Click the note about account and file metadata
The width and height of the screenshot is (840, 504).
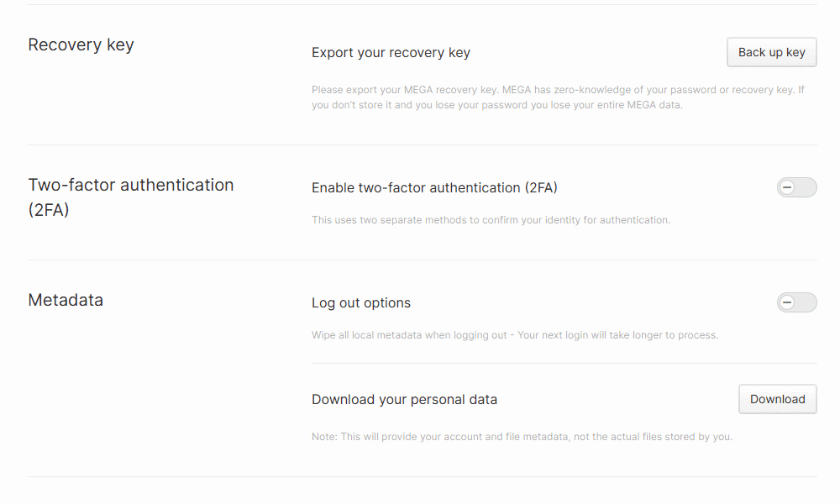[522, 437]
